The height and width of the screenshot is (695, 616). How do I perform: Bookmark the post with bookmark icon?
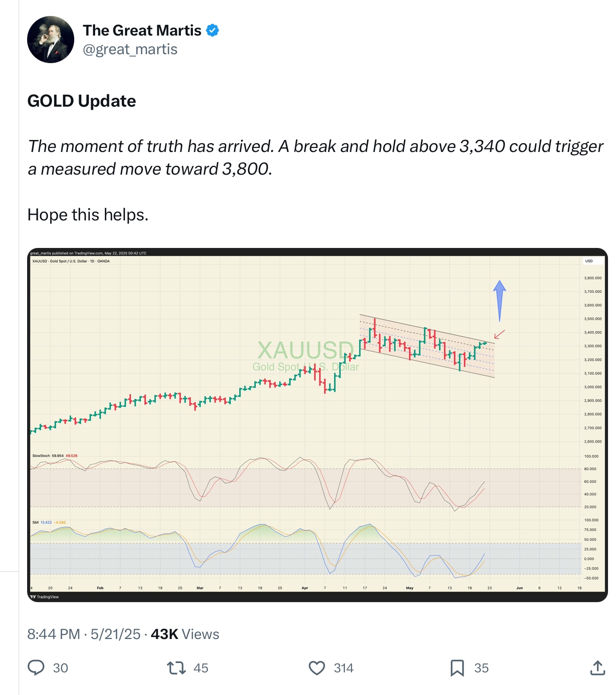click(457, 668)
